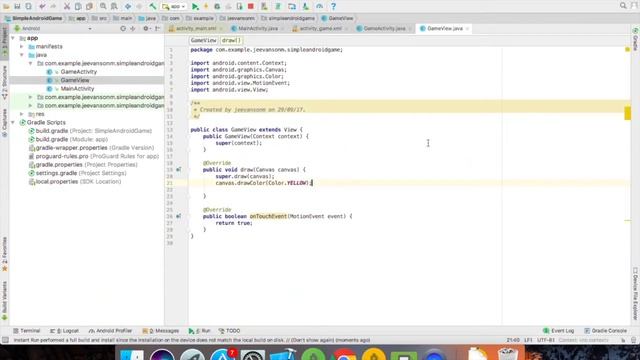The width and height of the screenshot is (640, 360).
Task: Click the Find magnifier icon
Action: click(x=103, y=6)
